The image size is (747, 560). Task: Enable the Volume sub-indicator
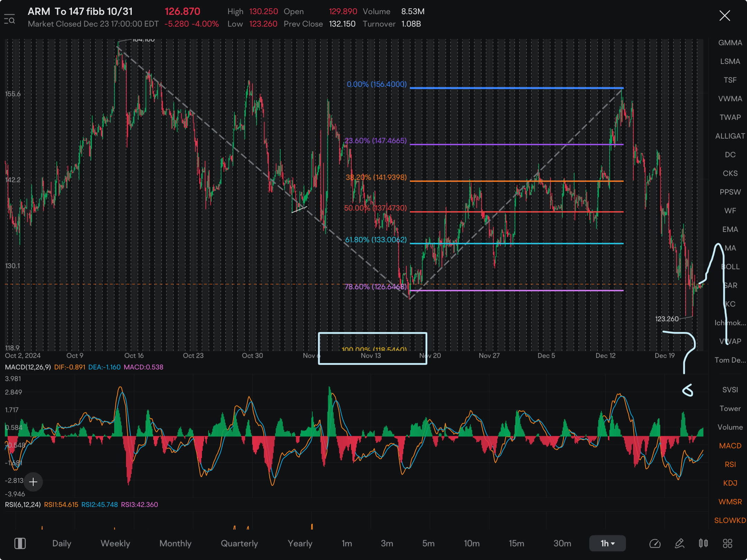pos(730,427)
